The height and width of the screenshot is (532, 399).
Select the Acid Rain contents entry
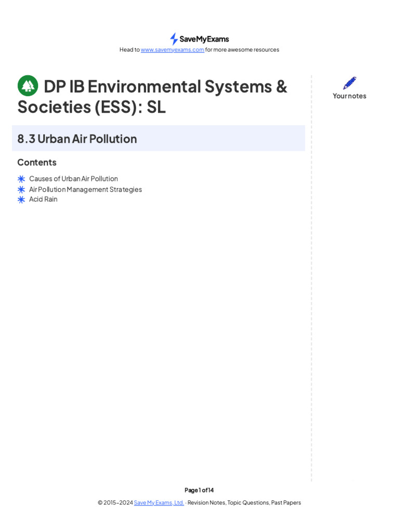(x=43, y=199)
